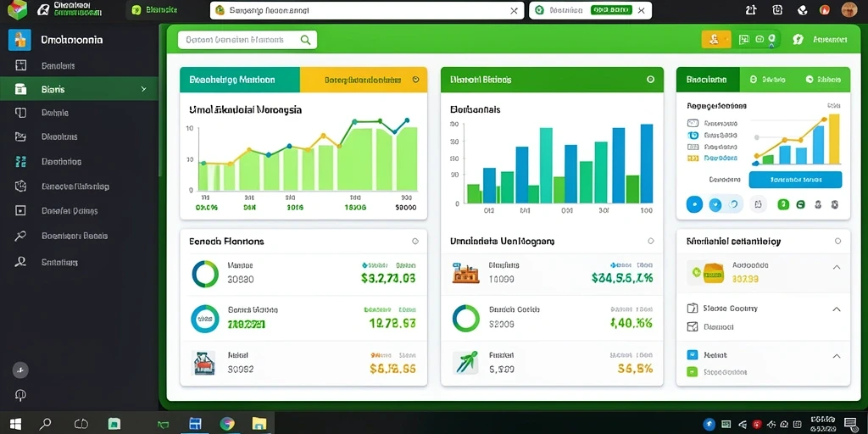Click the yellow legend swatch in top-right card
The image size is (868, 434).
click(x=693, y=159)
